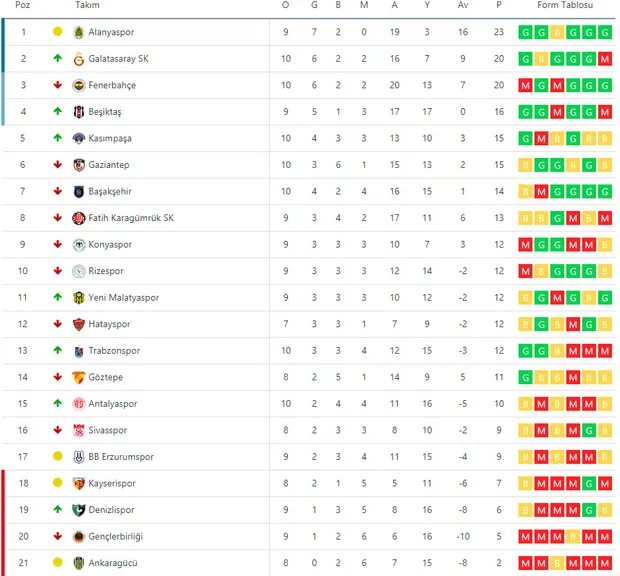This screenshot has width=620, height=576.
Task: Click the Beşiktaş club logo
Action: [79, 112]
